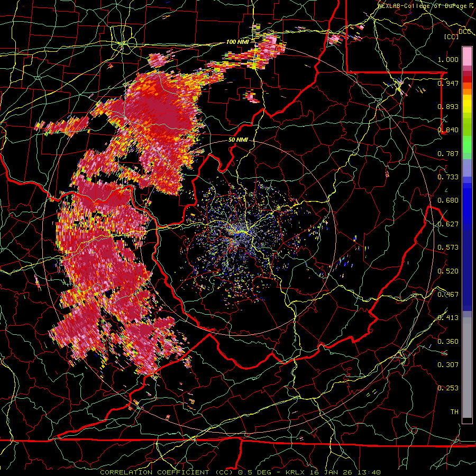Click the 0.627 scale value
Screen dimensions: 476x476
coord(448,224)
